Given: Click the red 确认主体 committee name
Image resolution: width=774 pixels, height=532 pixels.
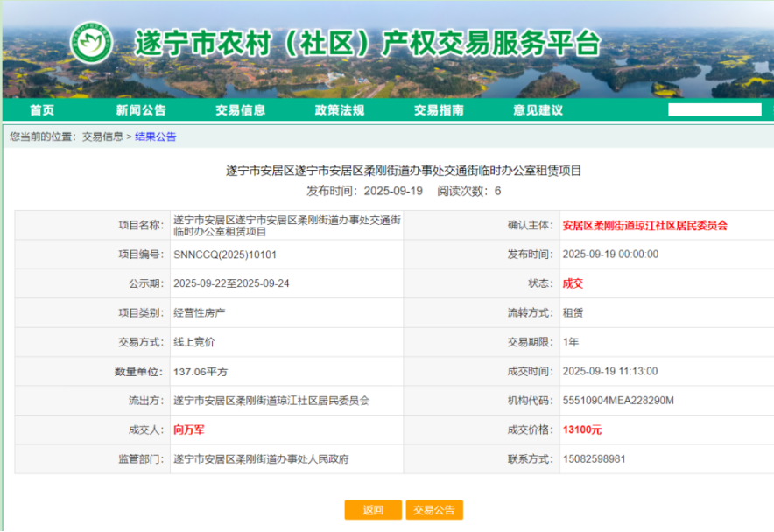Looking at the screenshot, I should 644,225.
